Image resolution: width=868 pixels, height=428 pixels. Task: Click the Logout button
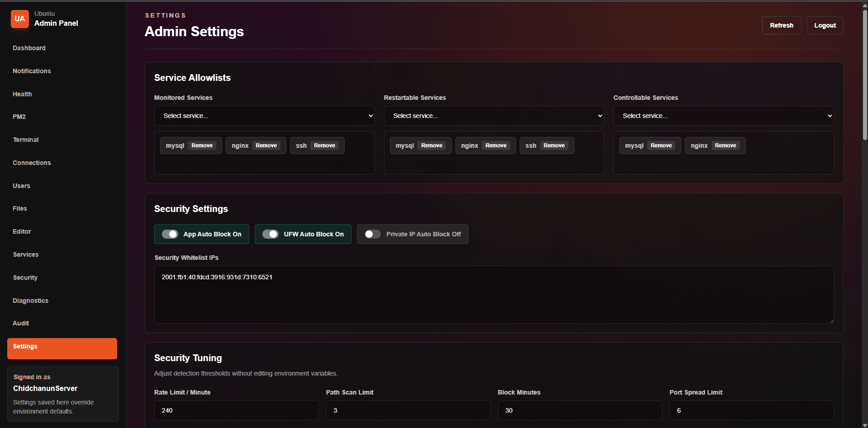click(x=825, y=25)
